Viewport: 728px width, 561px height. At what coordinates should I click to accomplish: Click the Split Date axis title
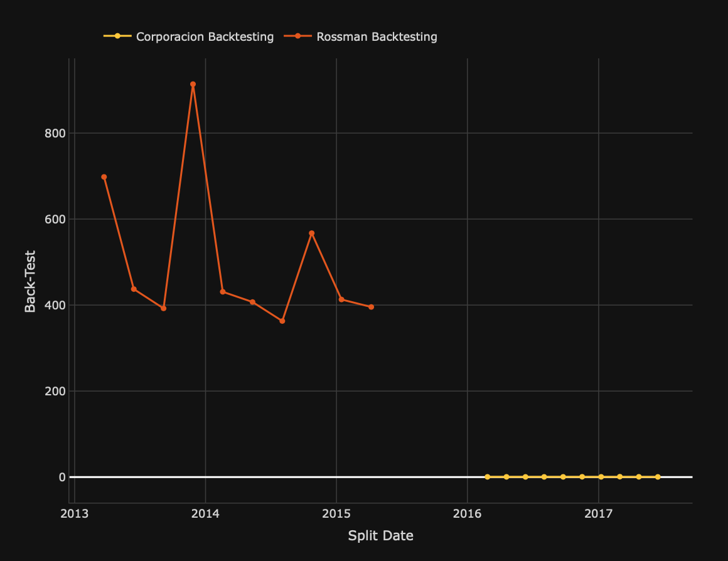click(380, 536)
